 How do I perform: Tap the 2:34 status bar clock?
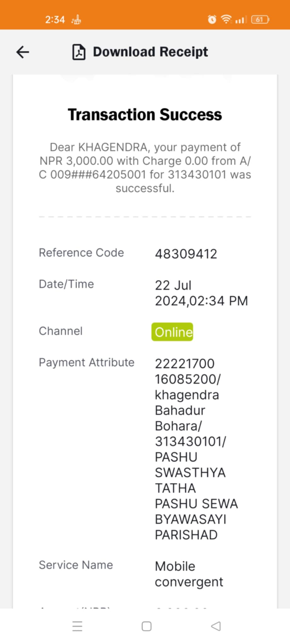55,20
